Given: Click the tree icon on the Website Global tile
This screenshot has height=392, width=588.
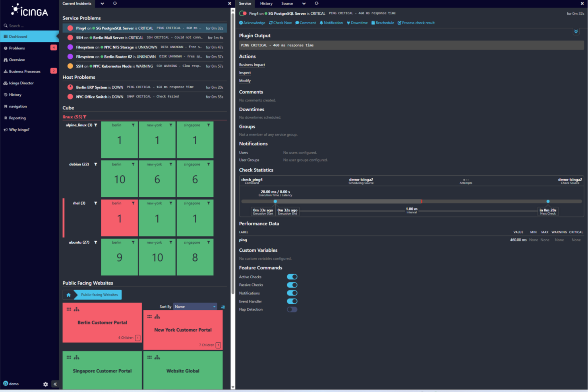Looking at the screenshot, I should 157,357.
